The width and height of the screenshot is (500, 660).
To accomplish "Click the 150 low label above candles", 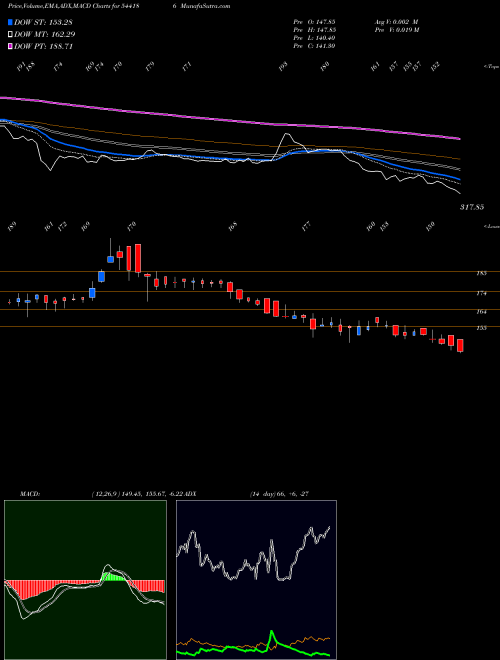I will pos(430,226).
